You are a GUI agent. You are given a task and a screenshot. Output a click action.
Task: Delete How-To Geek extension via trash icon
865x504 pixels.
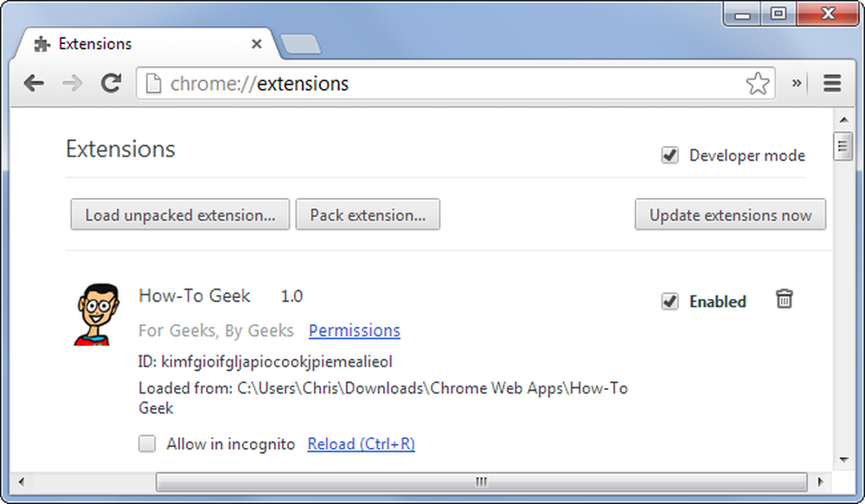784,299
